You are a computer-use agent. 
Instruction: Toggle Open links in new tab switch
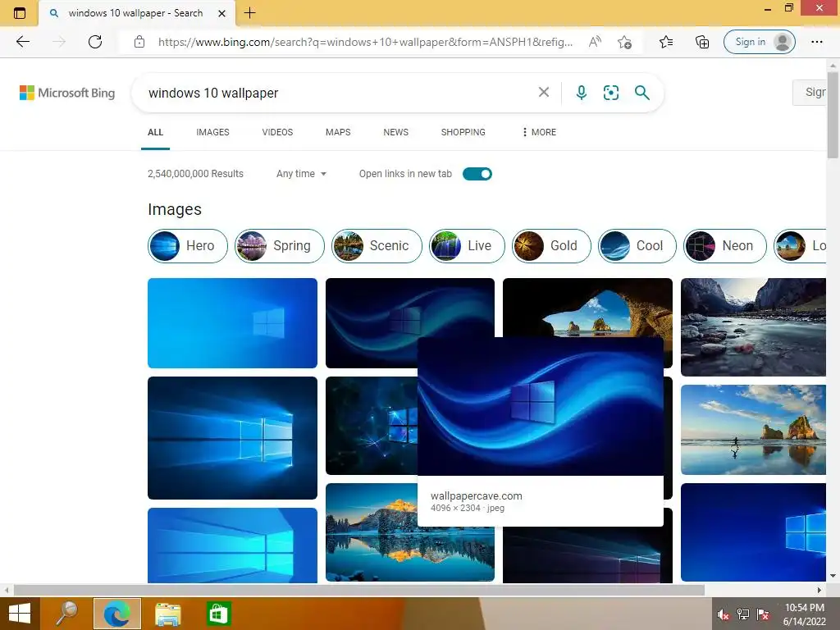477,174
